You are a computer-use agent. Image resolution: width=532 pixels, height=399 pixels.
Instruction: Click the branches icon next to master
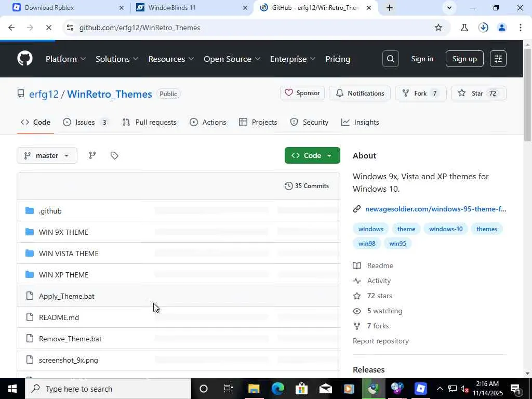click(92, 155)
